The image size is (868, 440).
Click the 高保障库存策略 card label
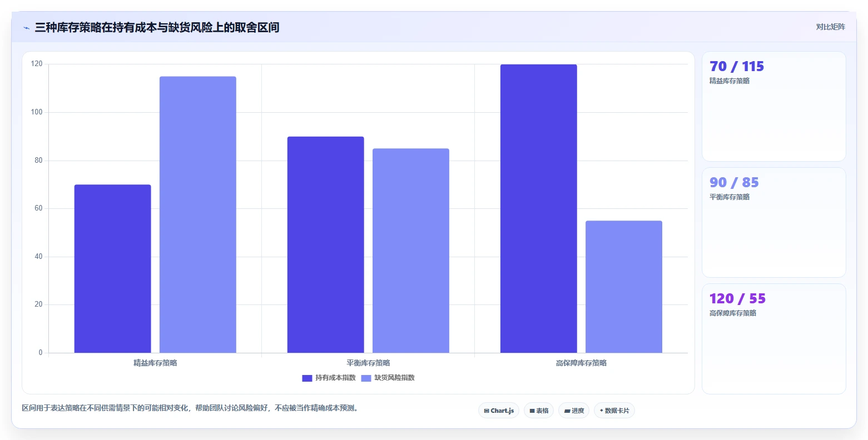click(733, 313)
